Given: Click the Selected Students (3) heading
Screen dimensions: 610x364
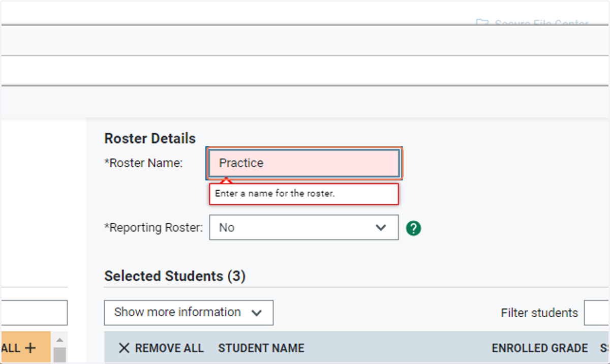Looking at the screenshot, I should [x=175, y=276].
